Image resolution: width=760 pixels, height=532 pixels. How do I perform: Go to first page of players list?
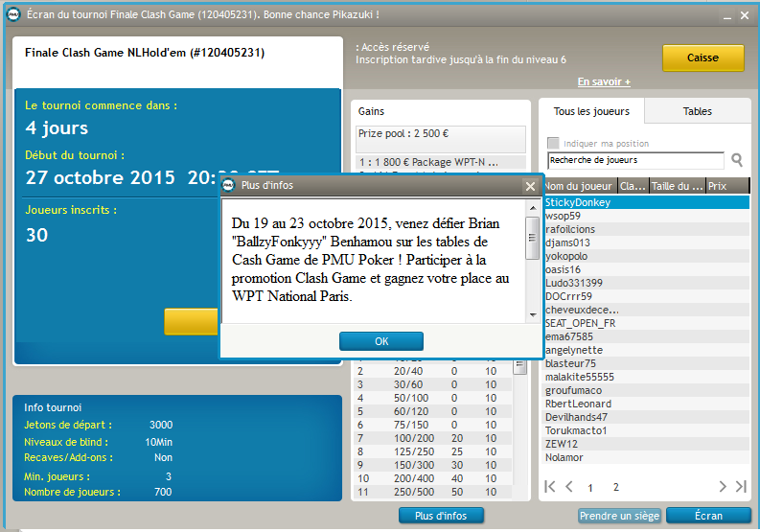coord(550,486)
